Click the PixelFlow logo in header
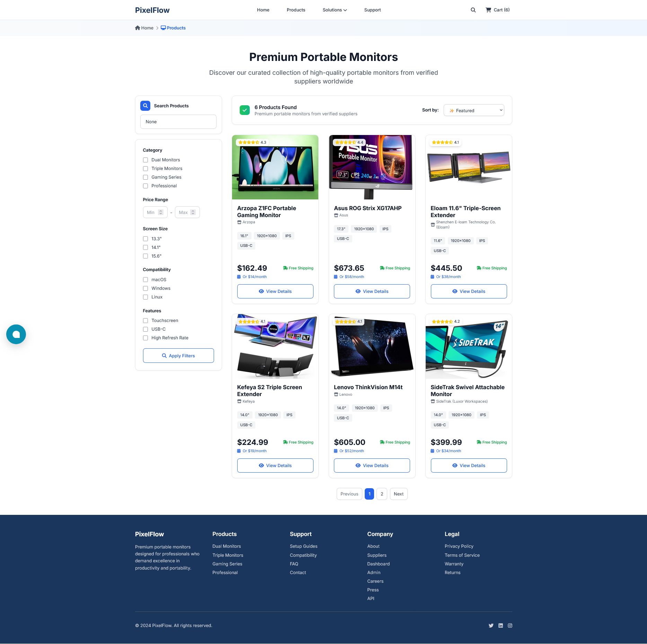This screenshot has width=647, height=644. (x=152, y=10)
